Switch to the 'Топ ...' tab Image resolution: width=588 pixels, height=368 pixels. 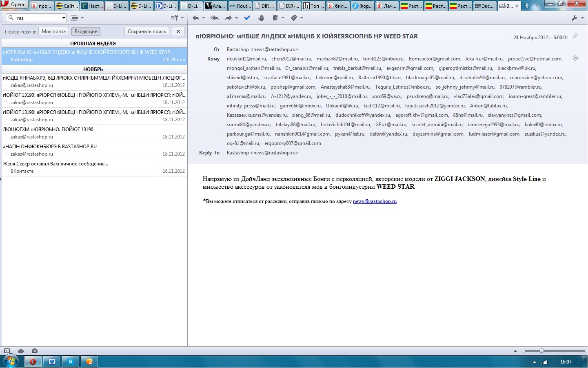[313, 6]
